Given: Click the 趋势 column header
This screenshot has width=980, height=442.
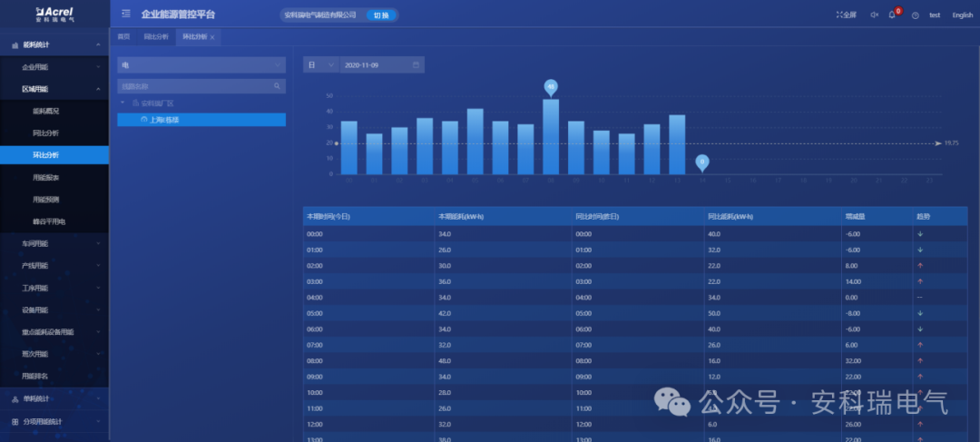Looking at the screenshot, I should [x=923, y=216].
